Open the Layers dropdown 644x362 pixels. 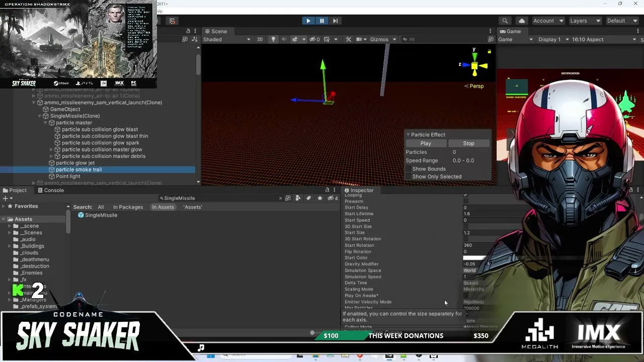click(x=585, y=21)
